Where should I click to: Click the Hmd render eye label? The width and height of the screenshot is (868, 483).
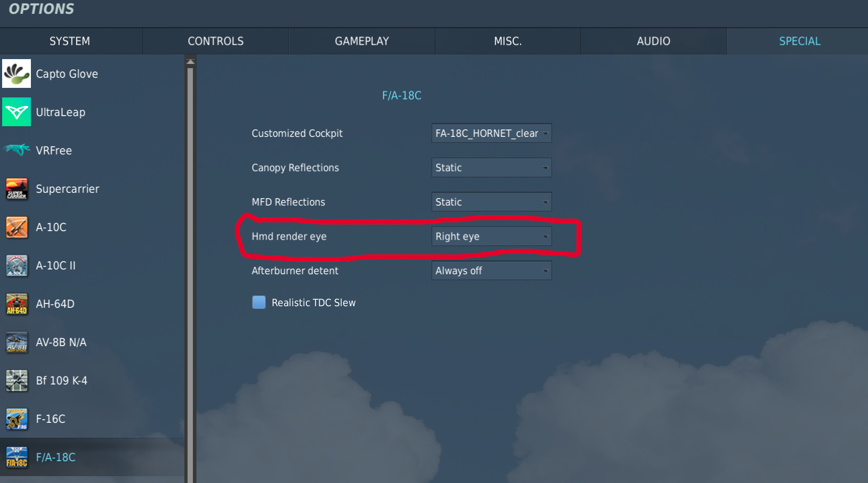click(x=289, y=236)
